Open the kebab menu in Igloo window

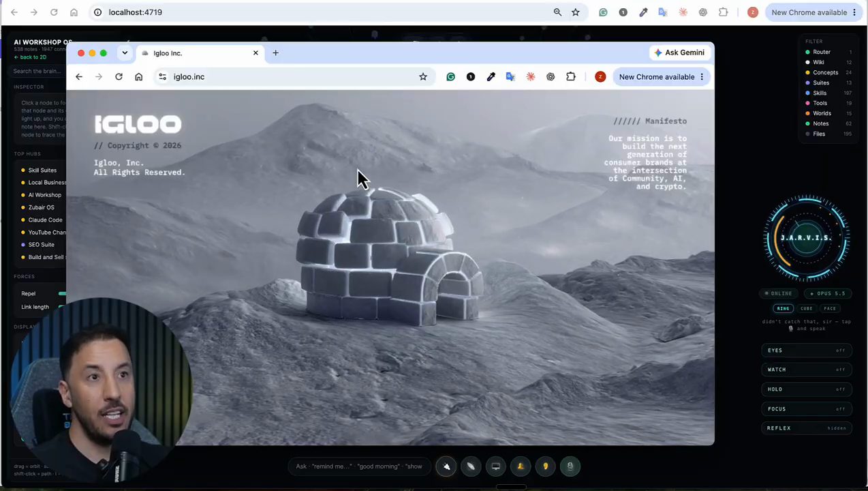click(702, 77)
